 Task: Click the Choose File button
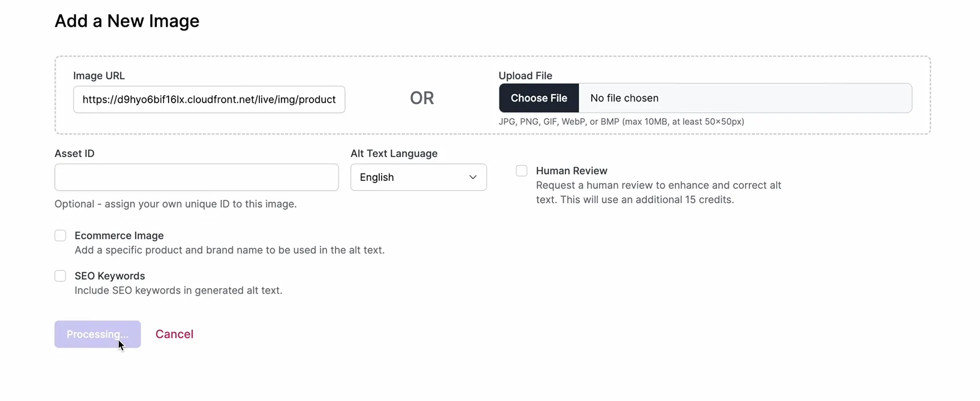click(x=538, y=98)
